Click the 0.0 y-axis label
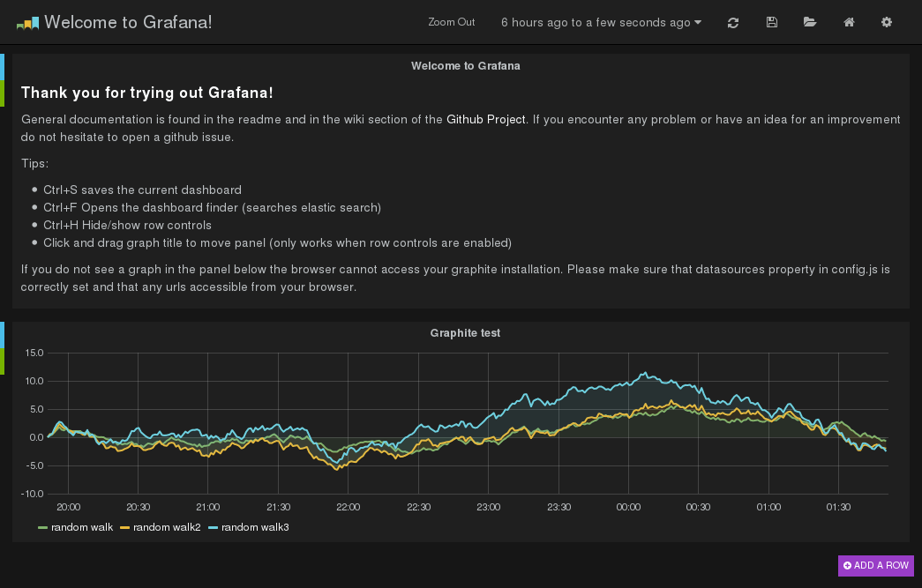This screenshot has width=922, height=588. tap(36, 437)
